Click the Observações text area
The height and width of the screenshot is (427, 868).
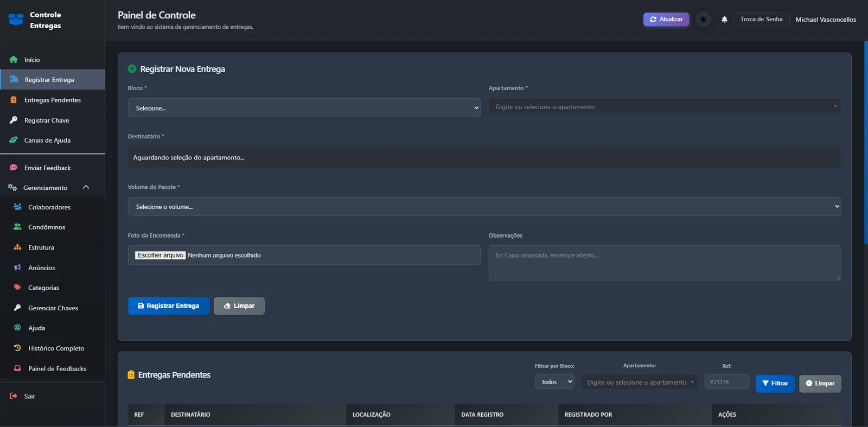pos(665,263)
